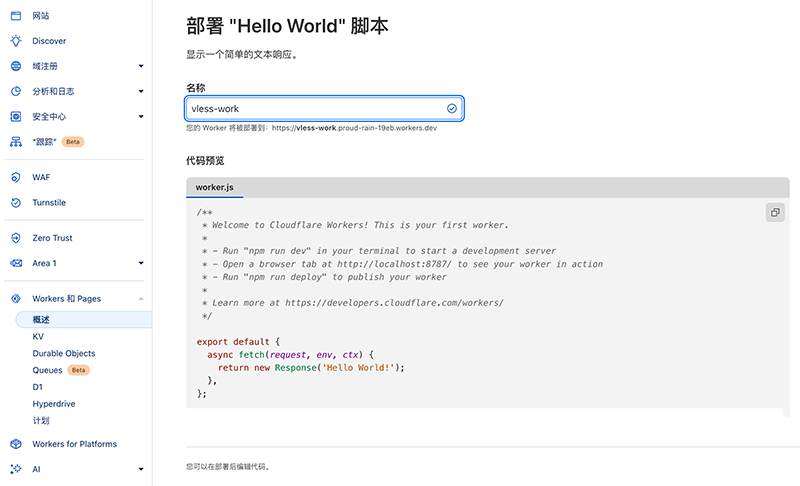Open Zero Trust menu item
Screen dimensions: 800x486
(52, 238)
